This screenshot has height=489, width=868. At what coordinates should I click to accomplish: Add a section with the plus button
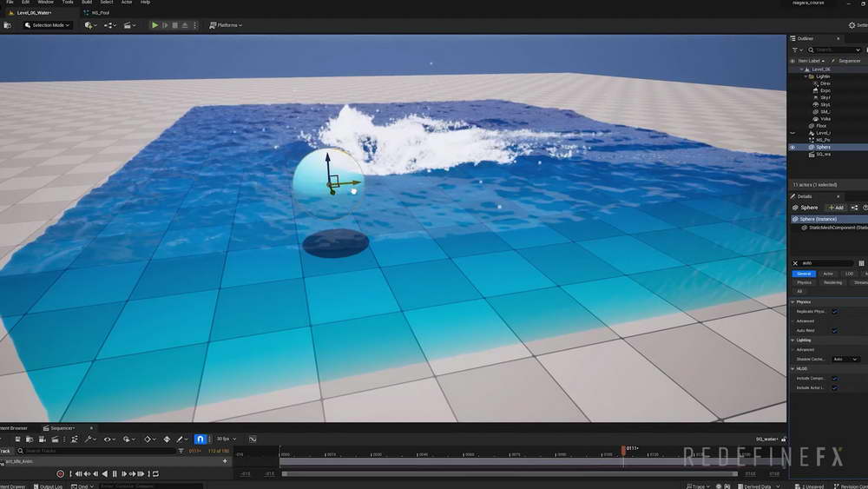pyautogui.click(x=225, y=460)
